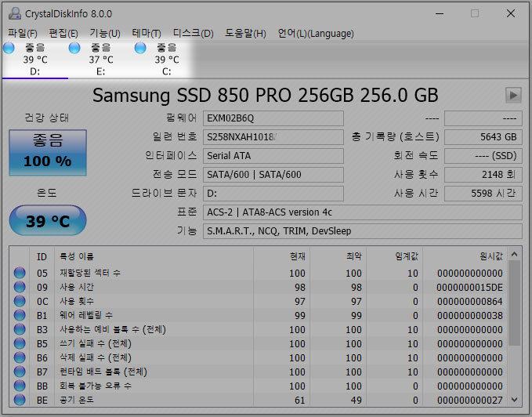Click the serial number field S258NXAH1018

tap(273, 137)
